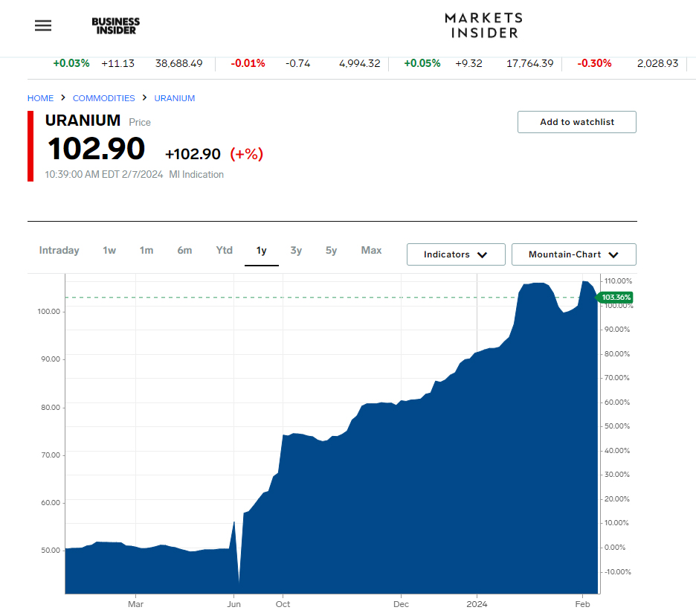The width and height of the screenshot is (696, 616).
Task: Click the Markets Insider logo
Action: (483, 25)
